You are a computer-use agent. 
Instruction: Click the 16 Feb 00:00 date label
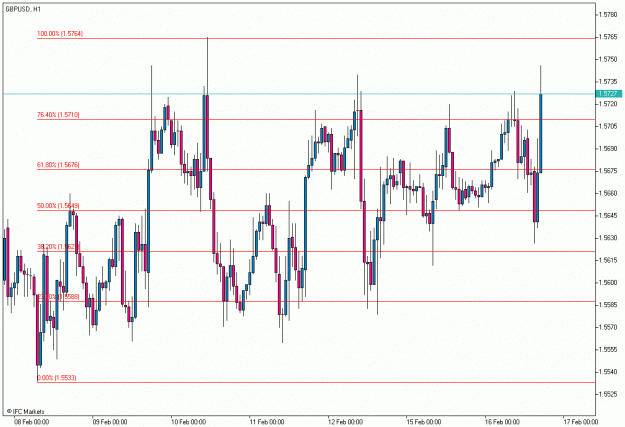click(502, 422)
